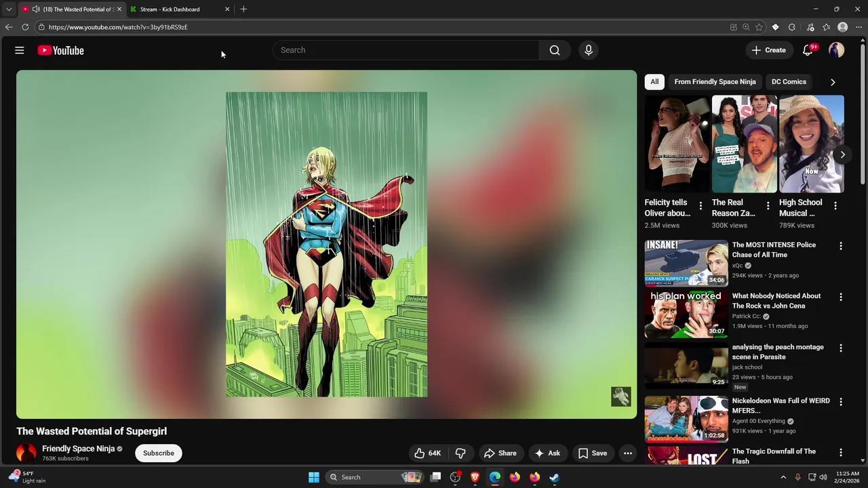Screen dimensions: 868x488
Task: Select The Wasted Potential browser tab
Action: 71,9
